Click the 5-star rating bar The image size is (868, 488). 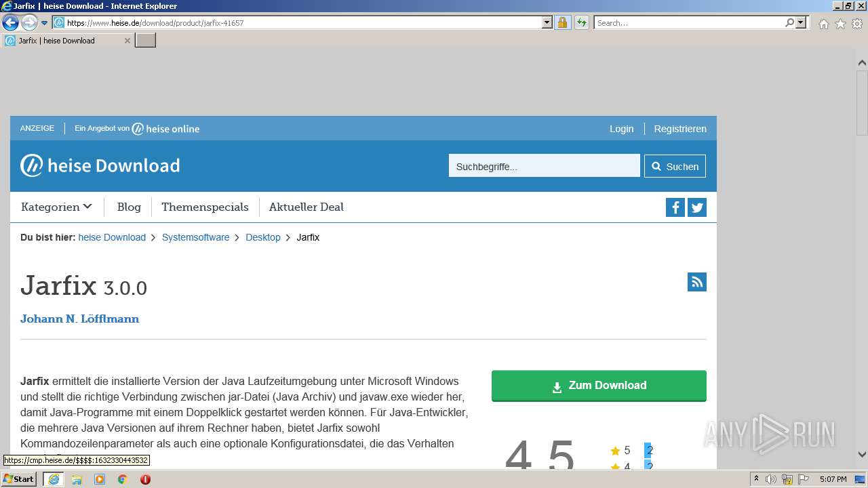(648, 450)
